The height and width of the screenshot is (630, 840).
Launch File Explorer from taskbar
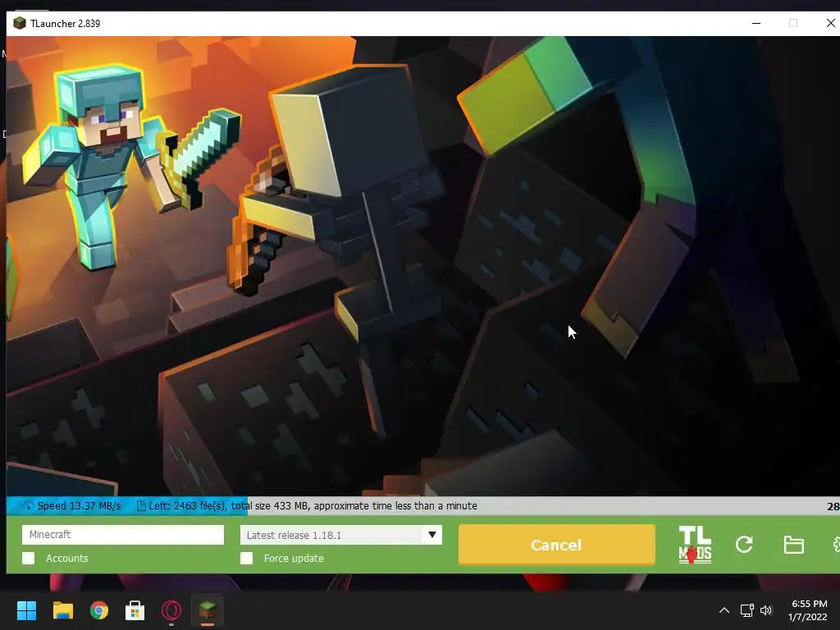(x=62, y=610)
